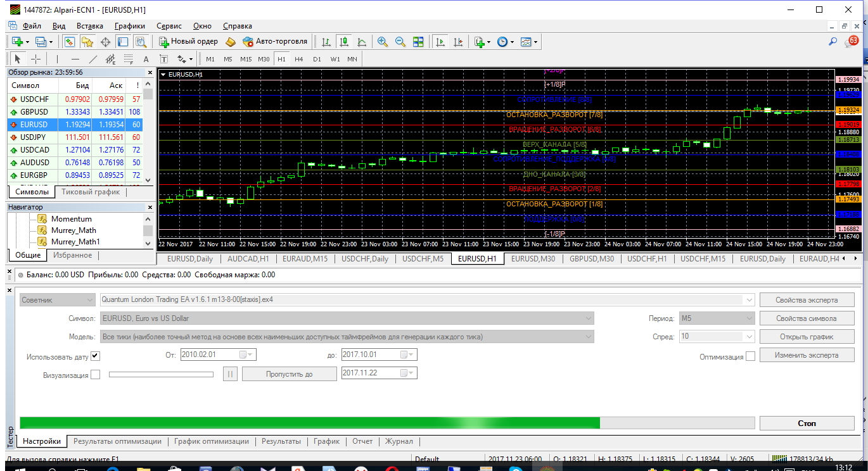Zoom in on the chart

(x=383, y=41)
